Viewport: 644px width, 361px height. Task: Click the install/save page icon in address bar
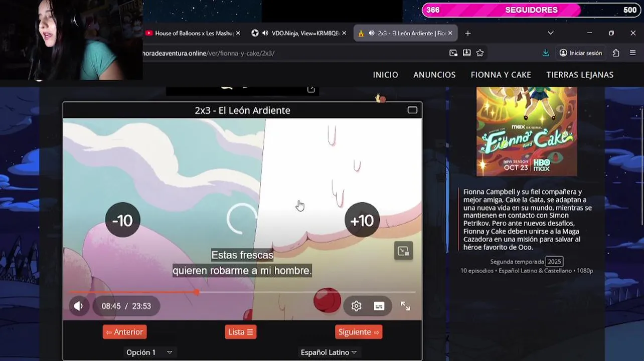(466, 53)
